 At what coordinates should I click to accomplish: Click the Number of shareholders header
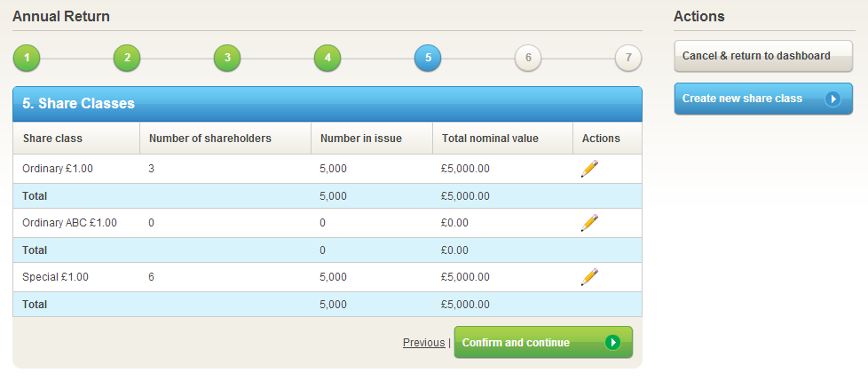(210, 139)
